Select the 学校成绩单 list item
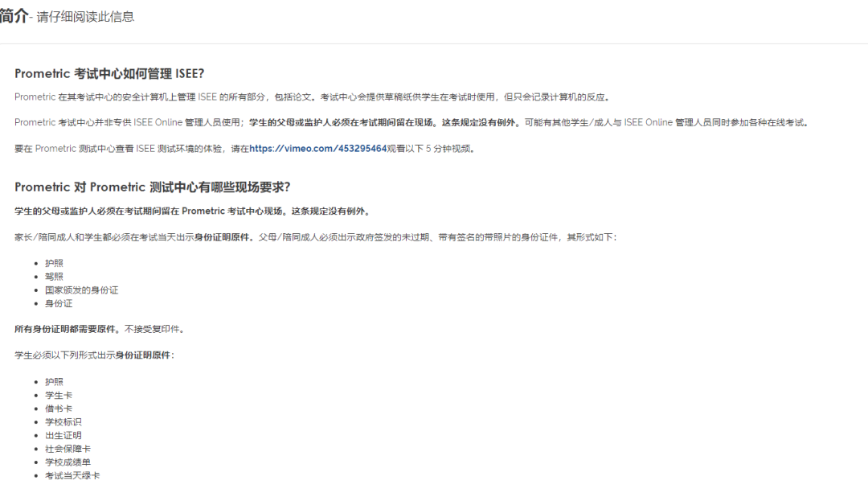This screenshot has height=501, width=868. [68, 462]
